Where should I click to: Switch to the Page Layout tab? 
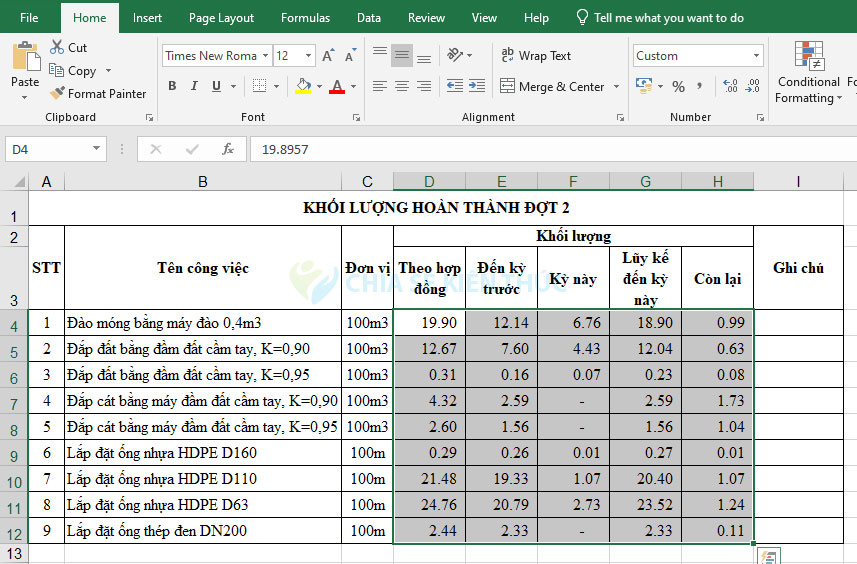click(221, 17)
